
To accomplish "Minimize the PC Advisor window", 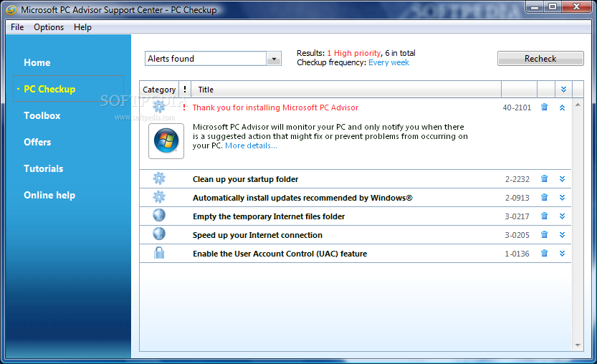I will pyautogui.click(x=535, y=7).
